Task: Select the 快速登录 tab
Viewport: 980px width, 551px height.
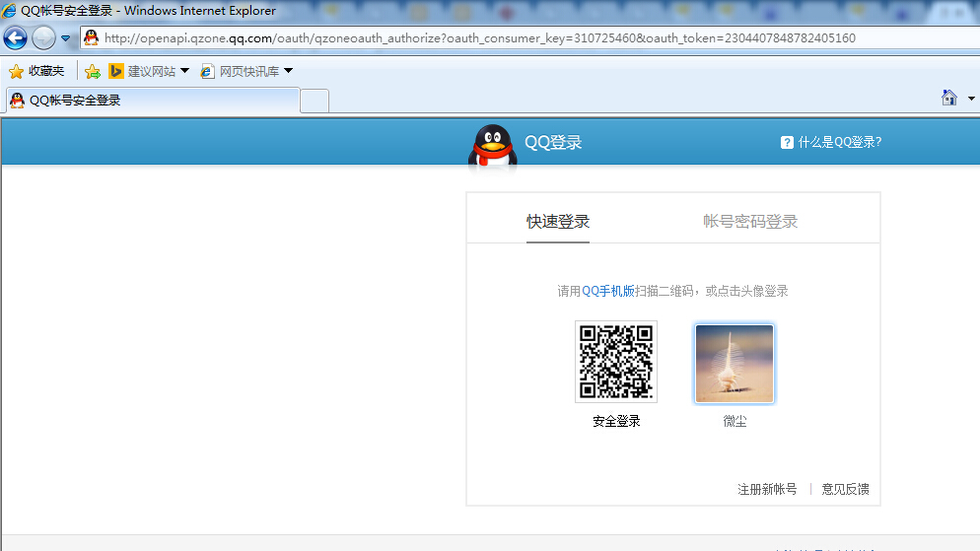Action: [x=558, y=222]
